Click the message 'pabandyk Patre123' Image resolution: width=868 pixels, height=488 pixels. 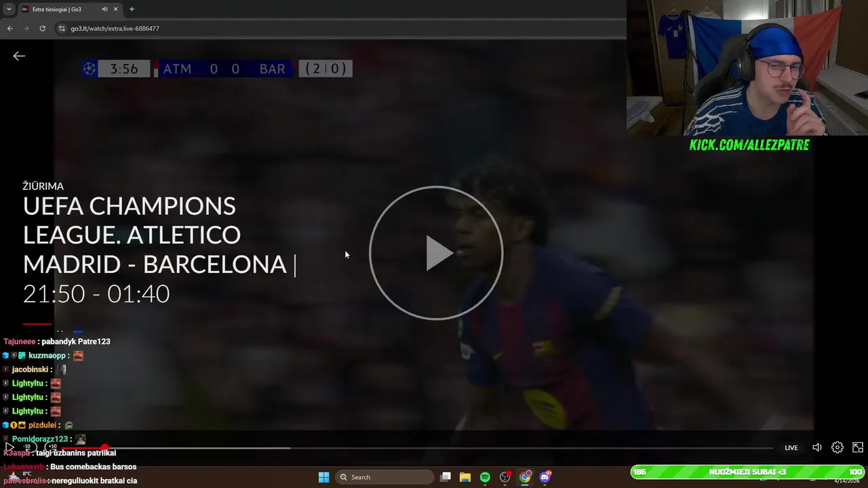[x=76, y=342]
